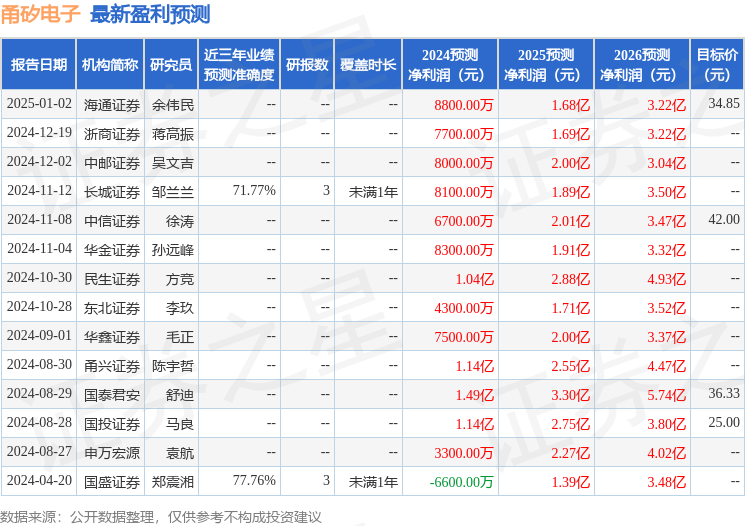Click the 东北证券 institution cell
The image size is (745, 526).
112,308
